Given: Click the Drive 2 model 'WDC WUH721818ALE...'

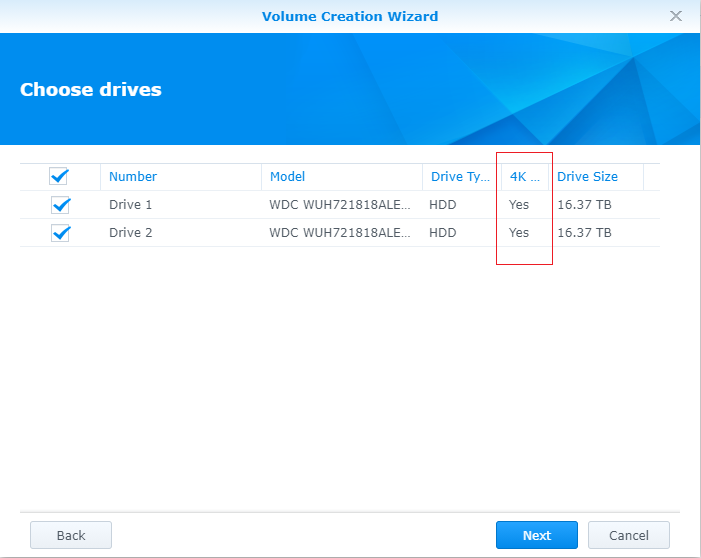Looking at the screenshot, I should coord(340,233).
